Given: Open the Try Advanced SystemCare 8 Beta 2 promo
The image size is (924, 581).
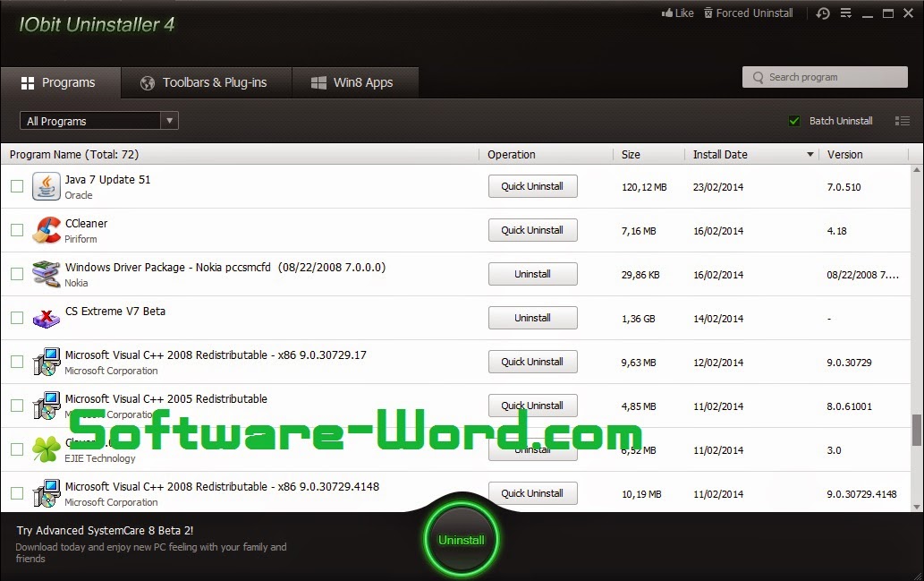Looking at the screenshot, I should [105, 530].
